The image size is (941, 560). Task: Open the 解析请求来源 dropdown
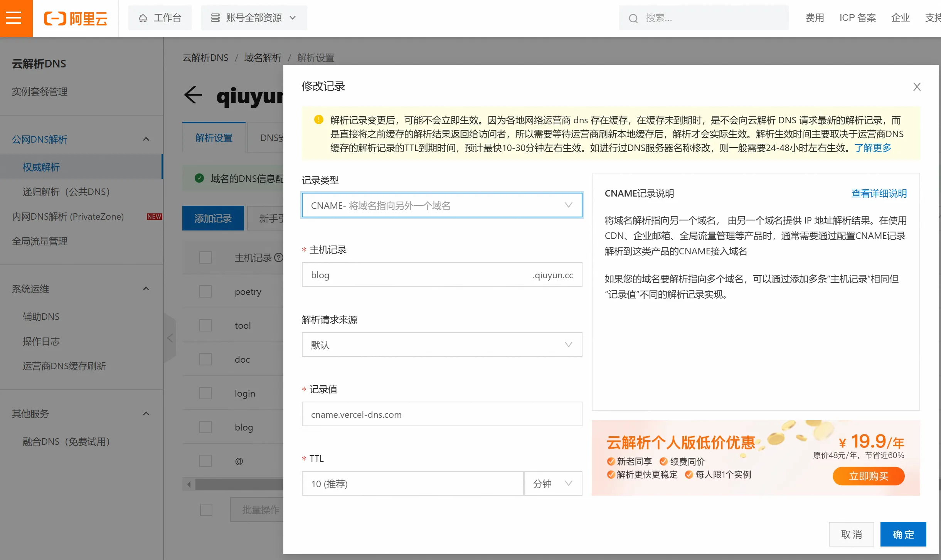442,345
